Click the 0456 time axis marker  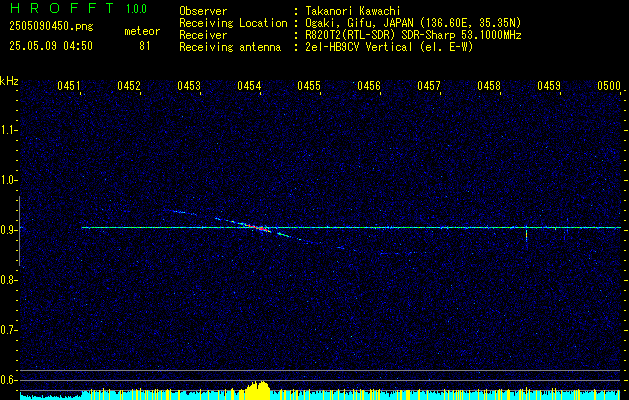tap(369, 86)
